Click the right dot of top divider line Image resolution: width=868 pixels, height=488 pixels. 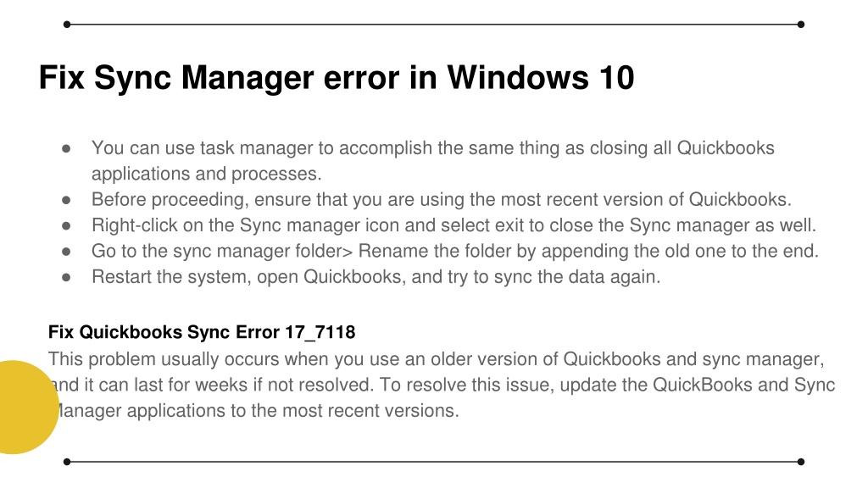pyautogui.click(x=801, y=25)
